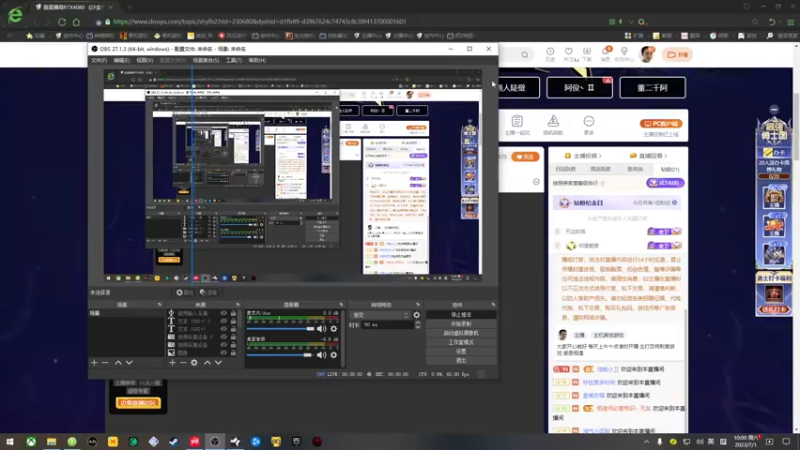The height and width of the screenshot is (450, 800).
Task: Open scene transition properties gear
Action: point(416,315)
